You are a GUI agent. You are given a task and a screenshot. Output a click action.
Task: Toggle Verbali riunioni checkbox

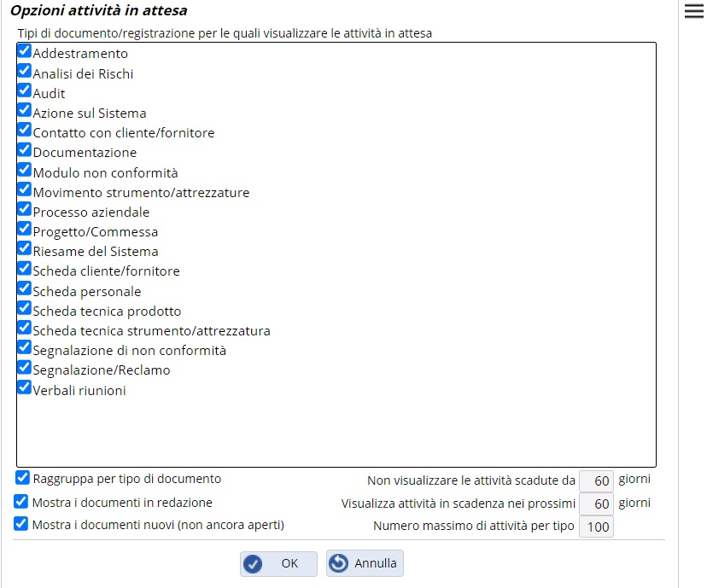pos(25,388)
